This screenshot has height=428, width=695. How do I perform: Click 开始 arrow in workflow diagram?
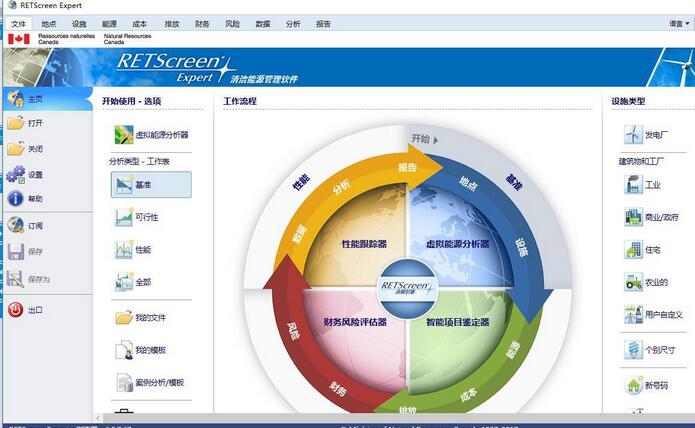tap(425, 139)
